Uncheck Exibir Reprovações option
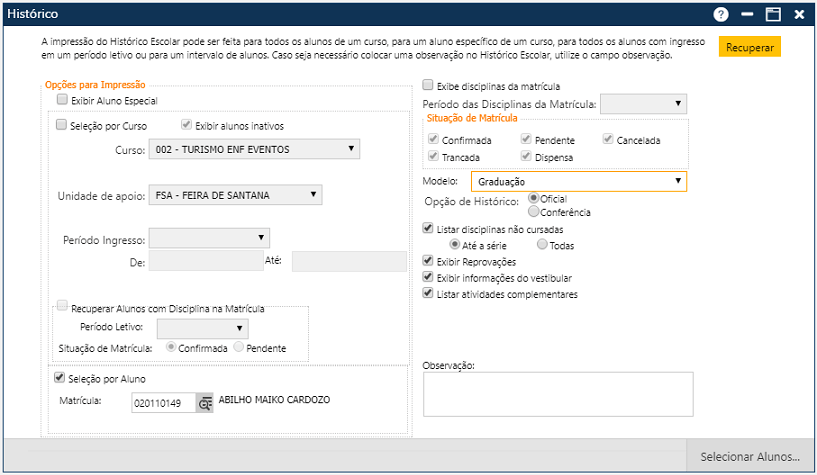The width and height of the screenshot is (817, 475). tap(429, 261)
